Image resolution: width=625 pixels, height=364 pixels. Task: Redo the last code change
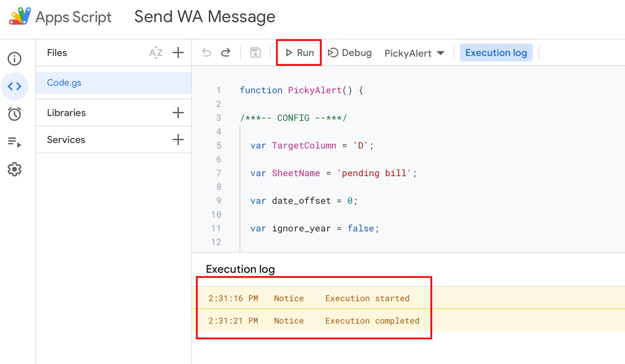[x=225, y=52]
